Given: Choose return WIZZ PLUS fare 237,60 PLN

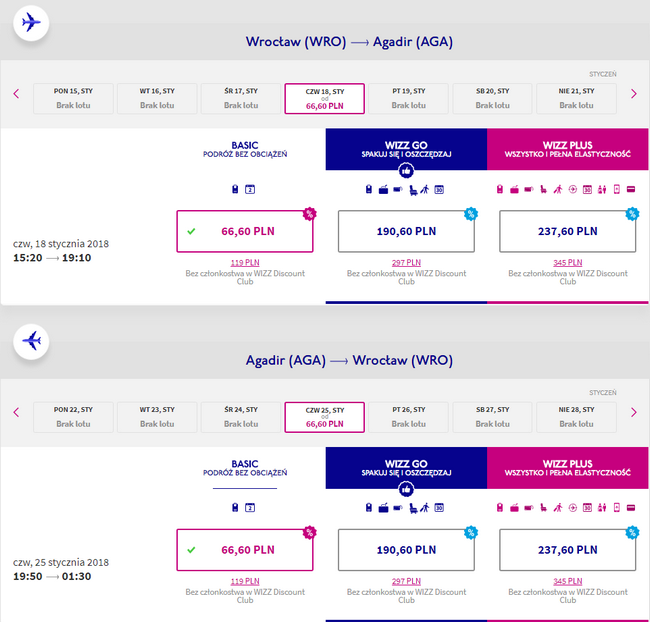Looking at the screenshot, I should point(568,550).
